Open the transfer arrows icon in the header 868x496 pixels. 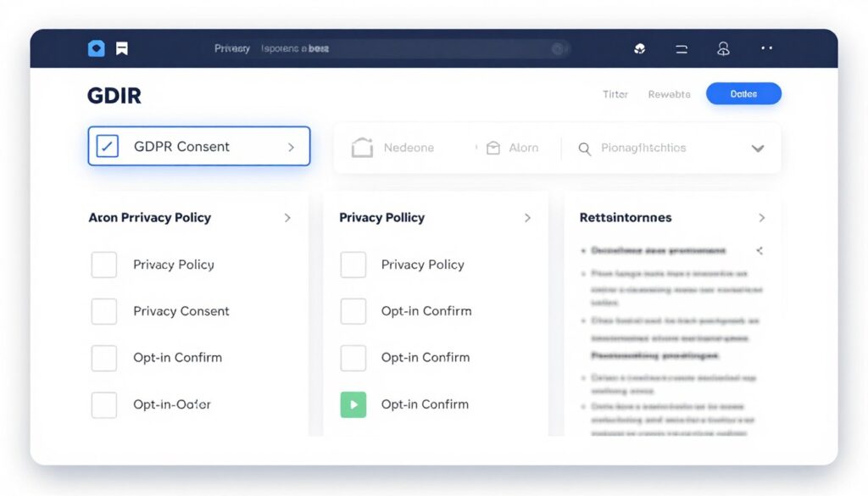(x=682, y=48)
